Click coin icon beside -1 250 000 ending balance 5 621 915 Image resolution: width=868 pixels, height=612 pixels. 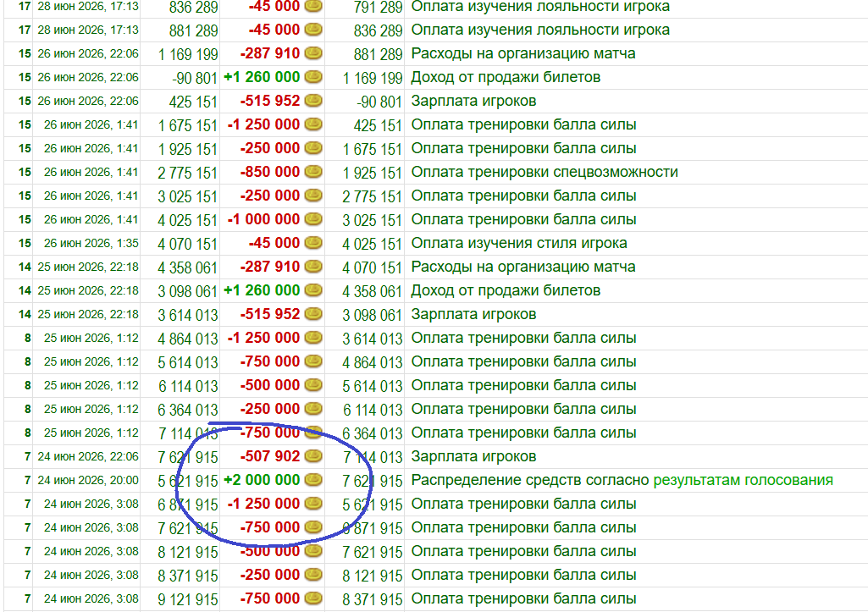(313, 504)
